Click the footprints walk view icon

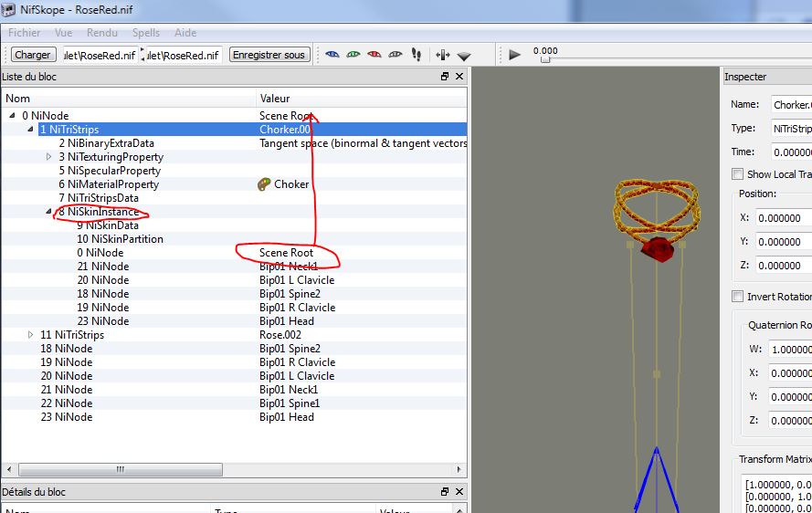click(418, 55)
